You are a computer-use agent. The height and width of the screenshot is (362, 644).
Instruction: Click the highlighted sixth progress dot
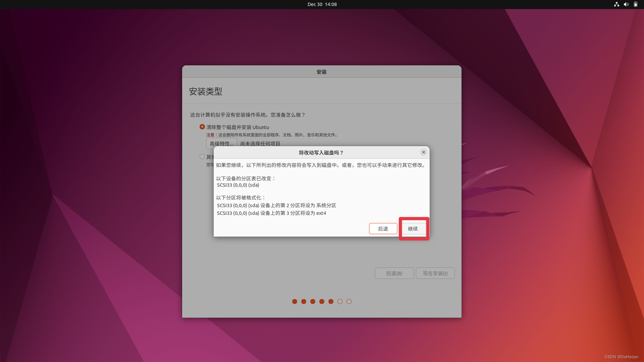(x=340, y=301)
